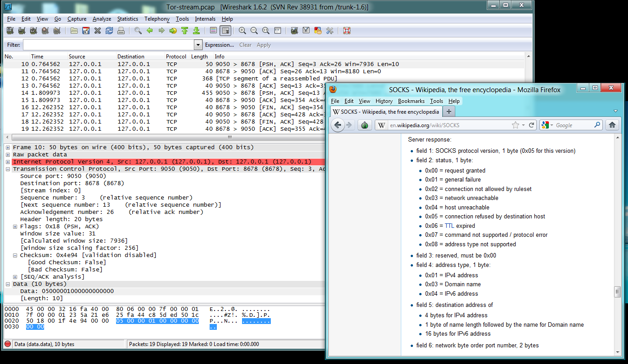This screenshot has width=628, height=364.
Task: Open the Wireshark help lifebuoy icon
Action: point(346,31)
